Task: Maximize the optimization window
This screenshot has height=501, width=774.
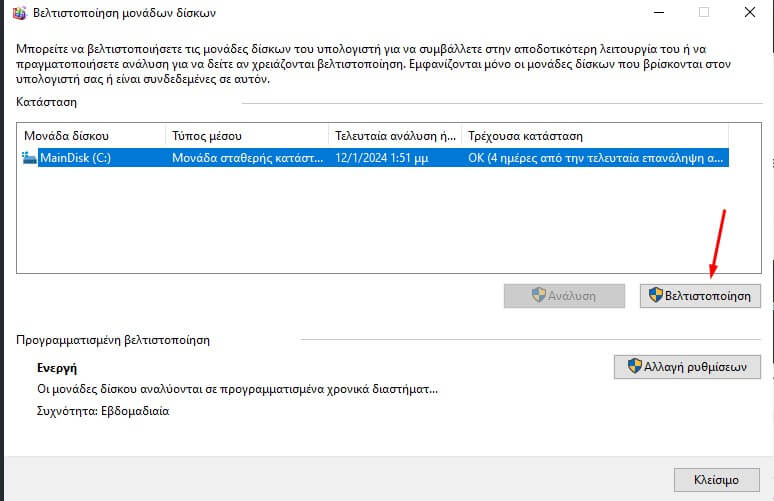Action: [x=703, y=13]
